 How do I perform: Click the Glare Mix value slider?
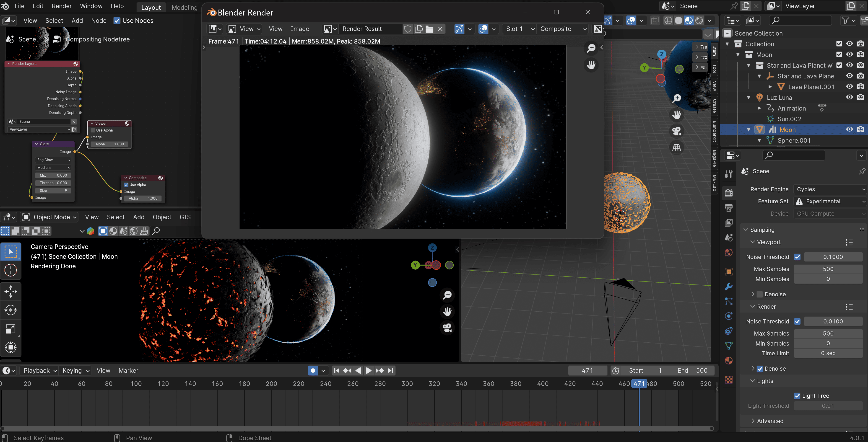coord(53,175)
